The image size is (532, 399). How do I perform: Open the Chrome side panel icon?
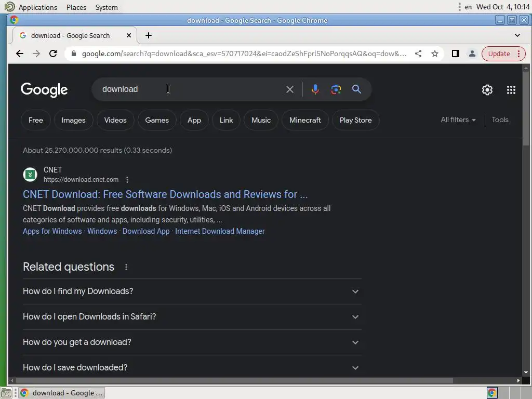[455, 54]
